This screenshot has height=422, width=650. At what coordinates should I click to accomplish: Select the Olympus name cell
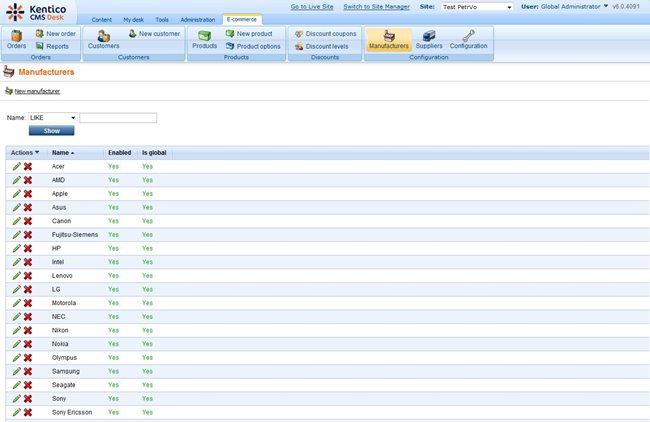click(64, 358)
